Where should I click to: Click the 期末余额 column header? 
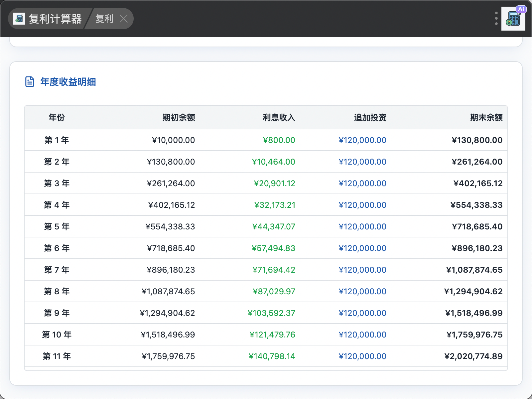pyautogui.click(x=486, y=117)
